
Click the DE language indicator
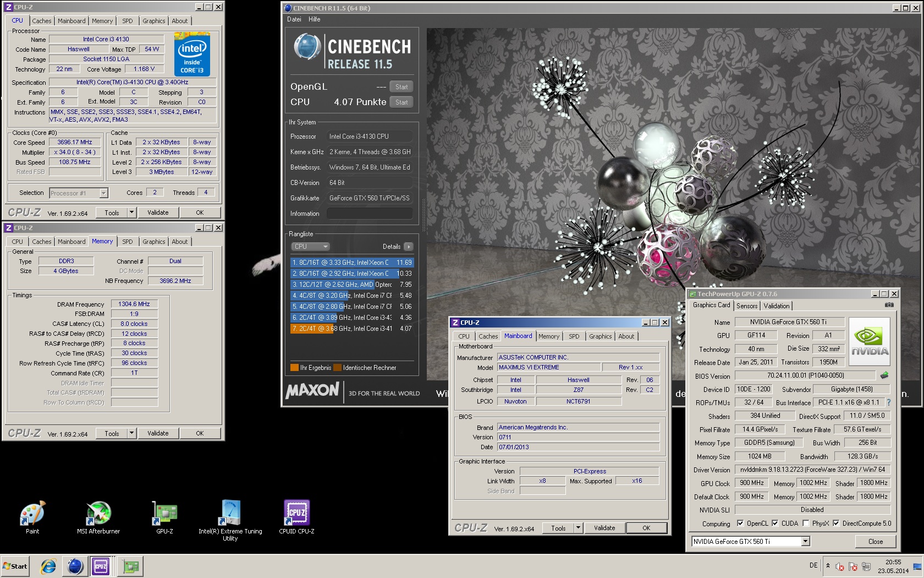[813, 565]
